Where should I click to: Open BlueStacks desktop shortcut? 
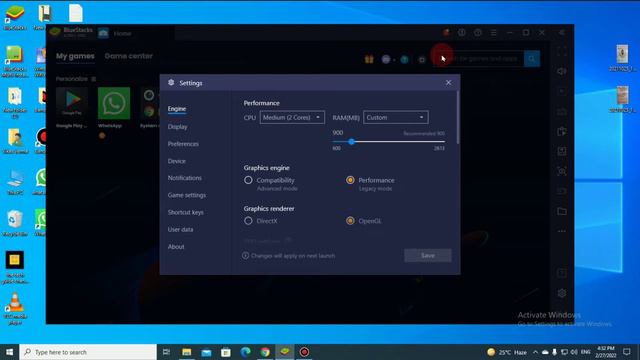pos(15,18)
